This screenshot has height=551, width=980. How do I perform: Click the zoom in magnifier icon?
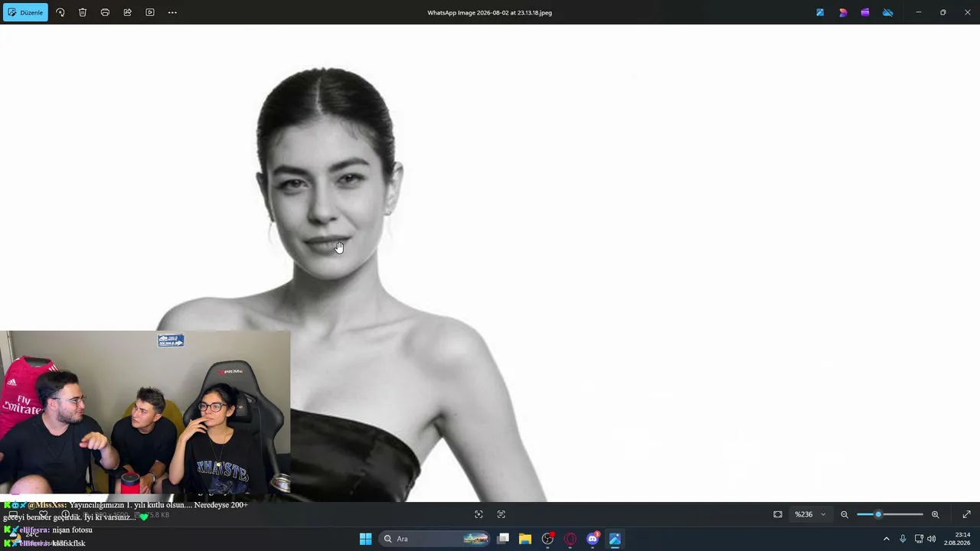pyautogui.click(x=935, y=514)
